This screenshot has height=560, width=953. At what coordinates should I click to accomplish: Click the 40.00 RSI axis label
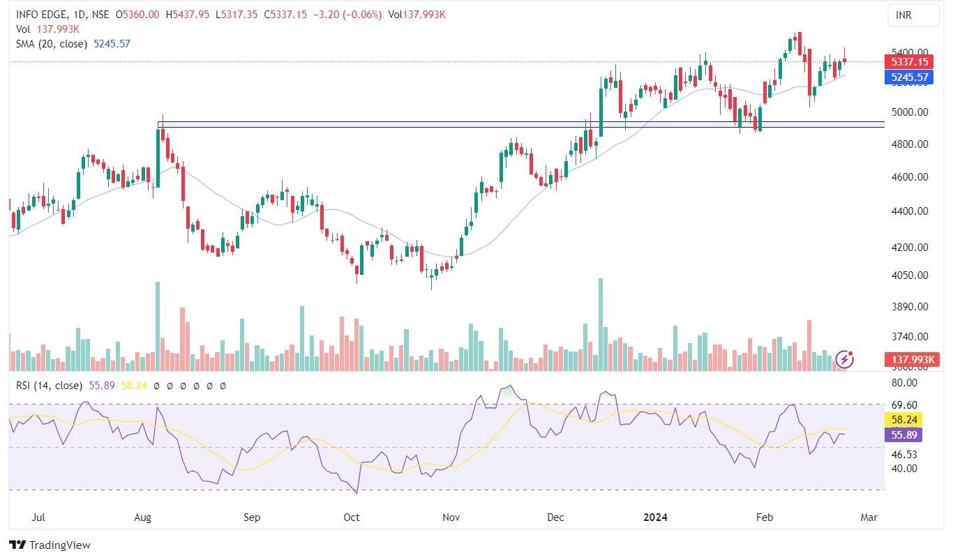(904, 469)
